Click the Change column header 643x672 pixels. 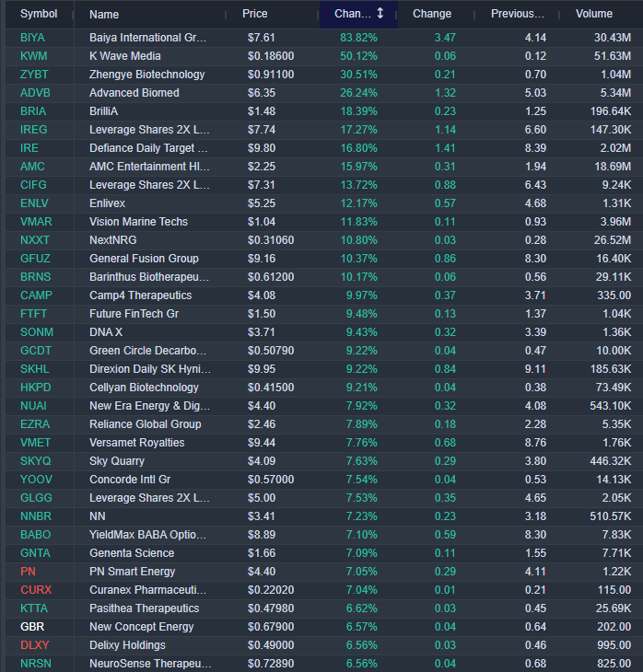click(x=432, y=14)
